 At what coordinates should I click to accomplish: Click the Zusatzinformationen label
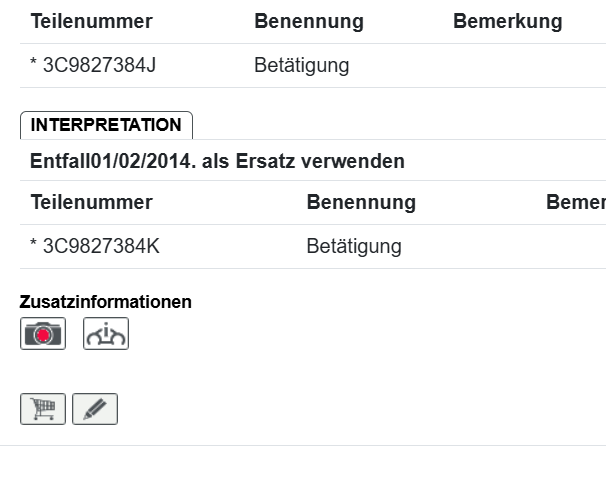pyautogui.click(x=106, y=302)
